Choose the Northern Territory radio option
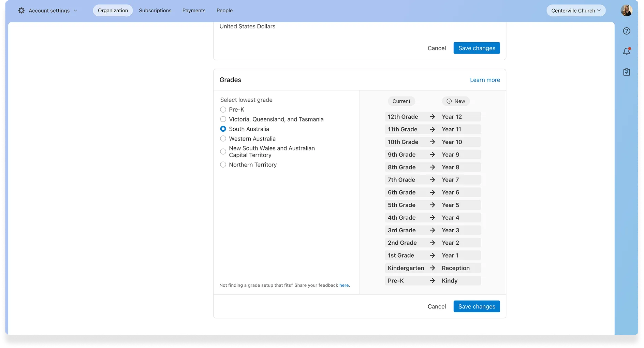Image resolution: width=644 pixels, height=348 pixels. click(x=223, y=165)
